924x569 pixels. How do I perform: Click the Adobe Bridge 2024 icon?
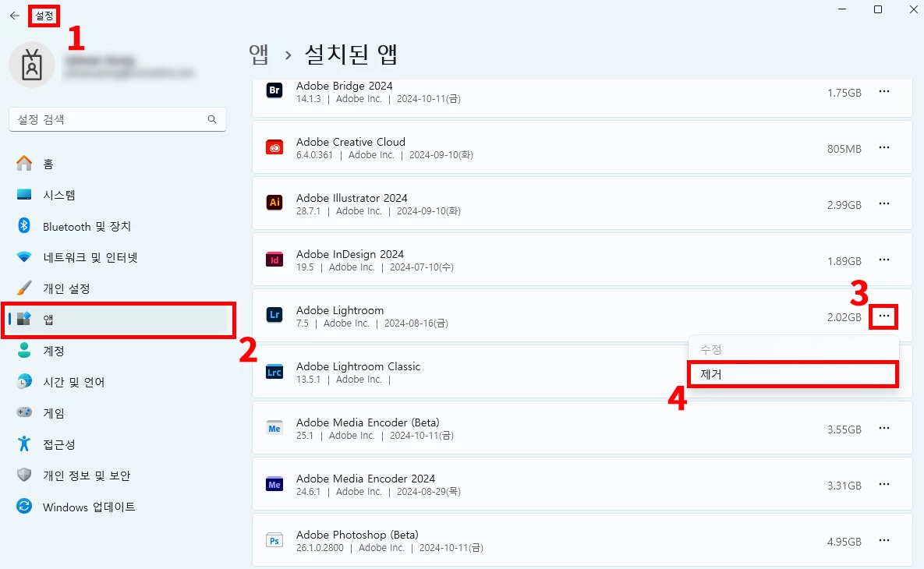coord(274,90)
